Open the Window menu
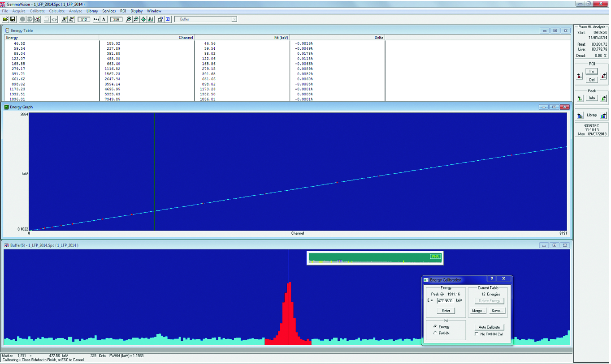Viewport: 611px width, 364px height. [154, 11]
